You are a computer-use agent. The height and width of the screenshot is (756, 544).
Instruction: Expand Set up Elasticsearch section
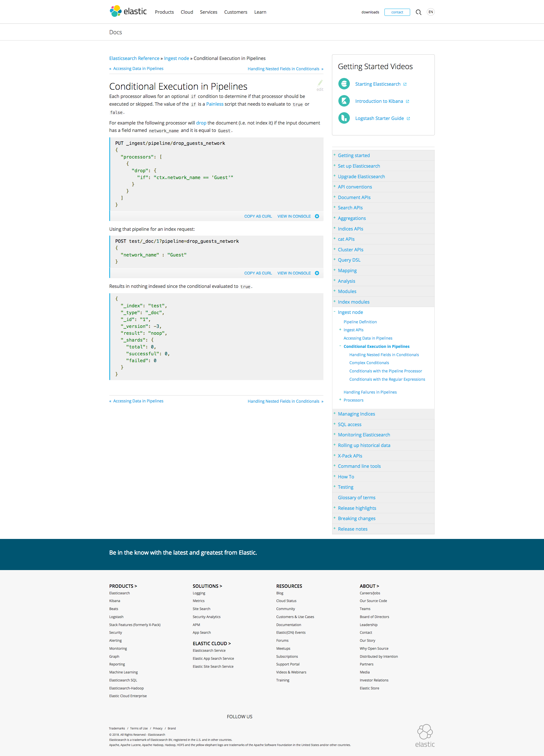tap(334, 165)
